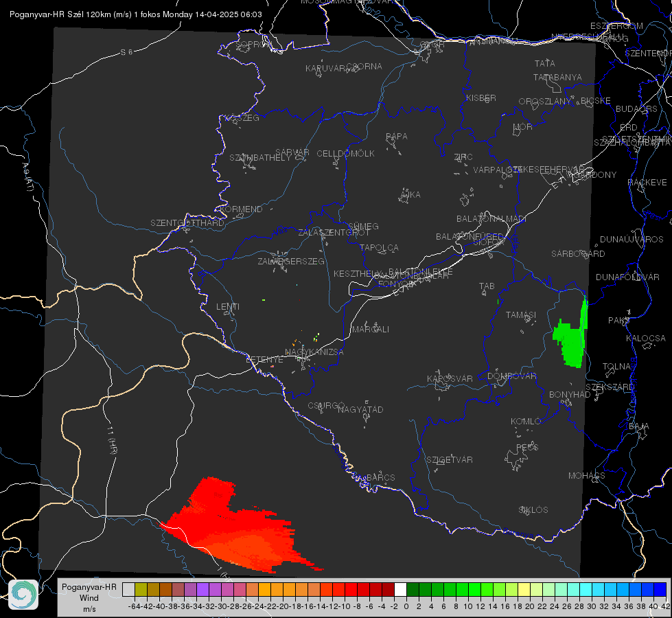Click the S 6 road label
The height and width of the screenshot is (618, 672).
click(126, 52)
